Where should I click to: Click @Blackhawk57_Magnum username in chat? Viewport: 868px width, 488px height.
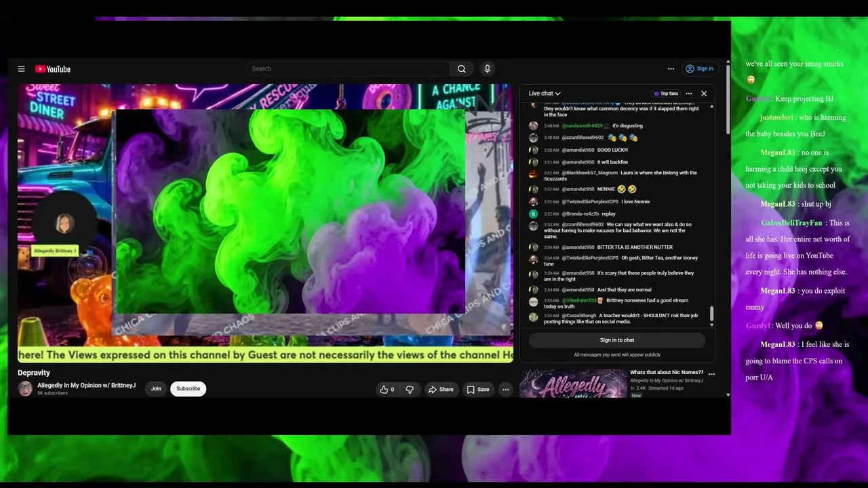(590, 173)
